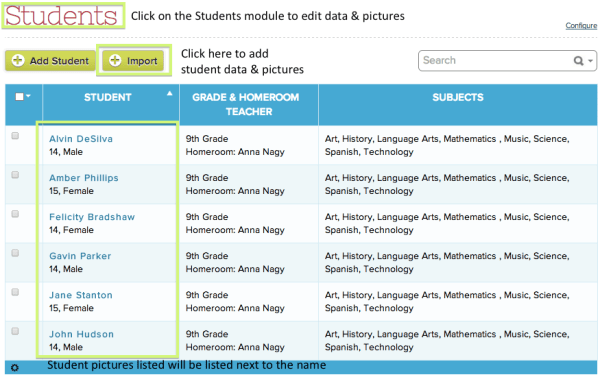This screenshot has width=600, height=377.
Task: Check the John Hudson row checkbox
Action: tap(15, 331)
